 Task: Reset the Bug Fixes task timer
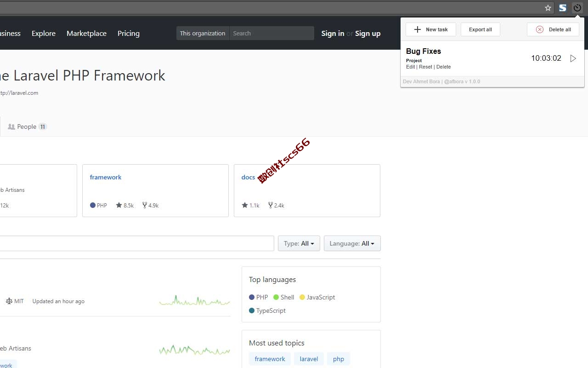tap(425, 67)
